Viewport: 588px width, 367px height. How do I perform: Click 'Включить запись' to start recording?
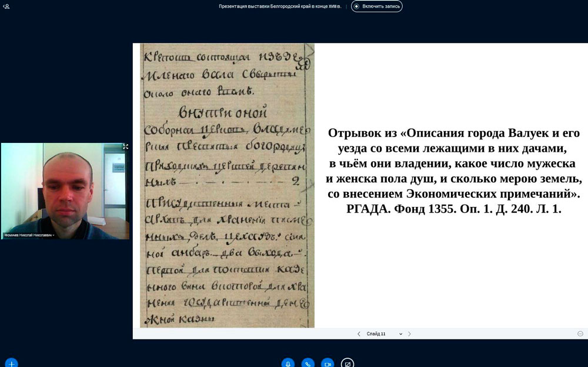tap(377, 6)
